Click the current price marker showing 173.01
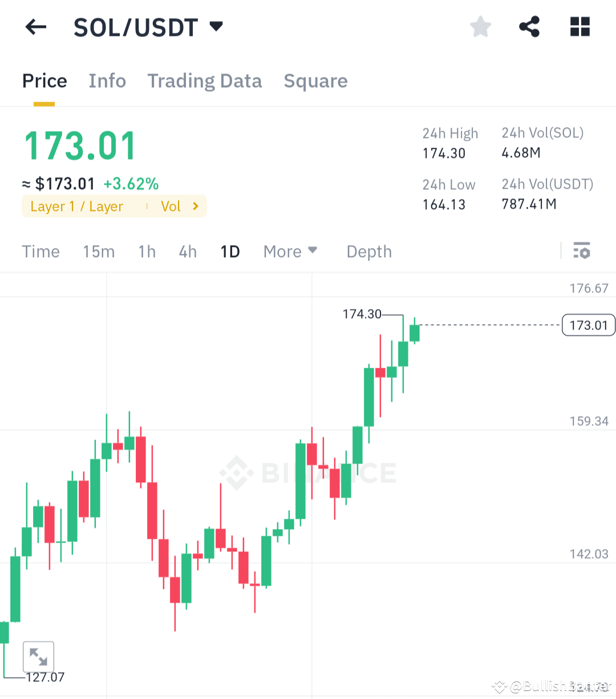 click(x=588, y=325)
